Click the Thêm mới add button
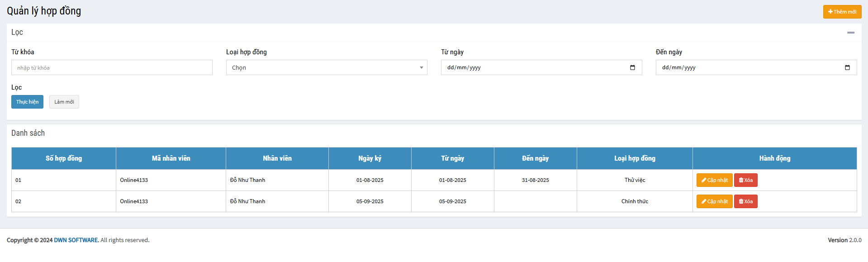 point(842,12)
